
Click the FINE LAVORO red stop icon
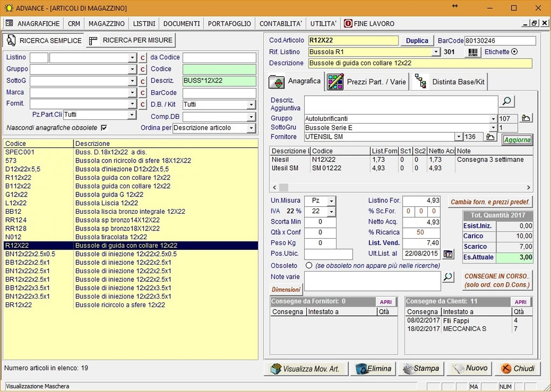(348, 24)
